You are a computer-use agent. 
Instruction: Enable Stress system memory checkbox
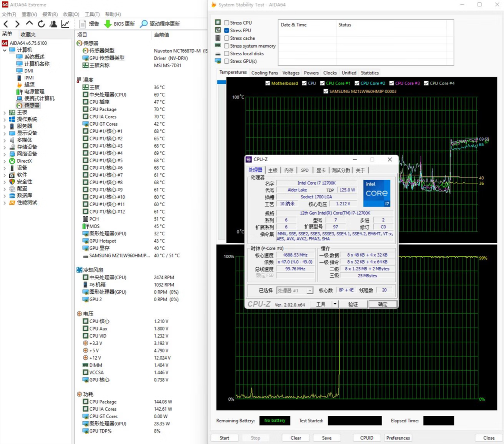click(x=227, y=46)
